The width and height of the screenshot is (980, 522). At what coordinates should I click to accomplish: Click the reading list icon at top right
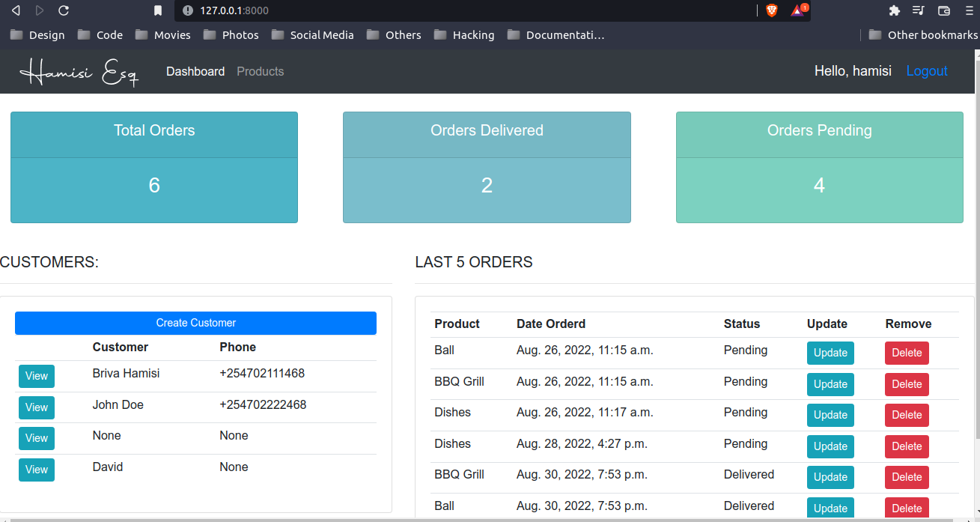919,10
